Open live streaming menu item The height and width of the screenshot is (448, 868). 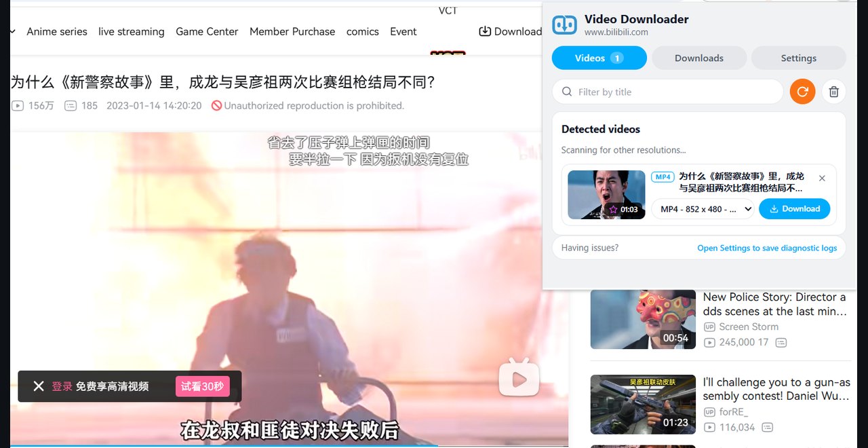point(132,31)
